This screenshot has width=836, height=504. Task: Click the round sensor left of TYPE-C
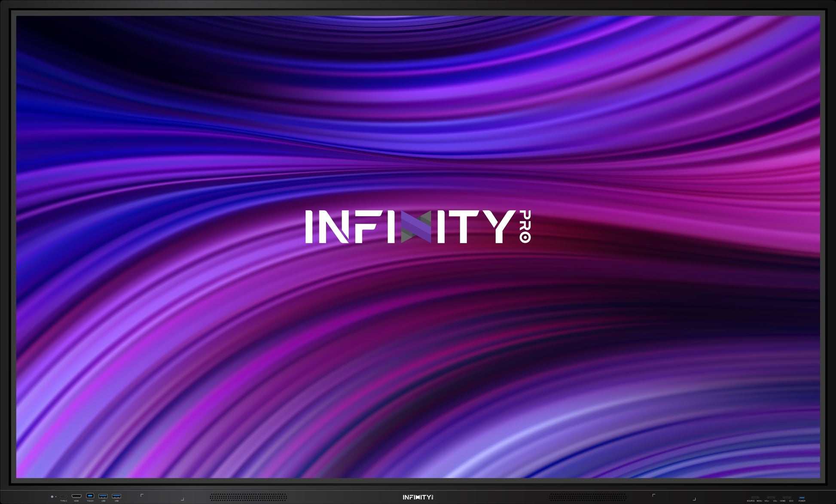52,497
